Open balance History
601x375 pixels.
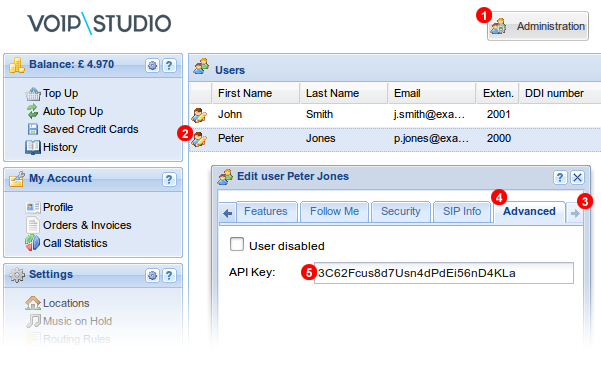pyautogui.click(x=60, y=147)
